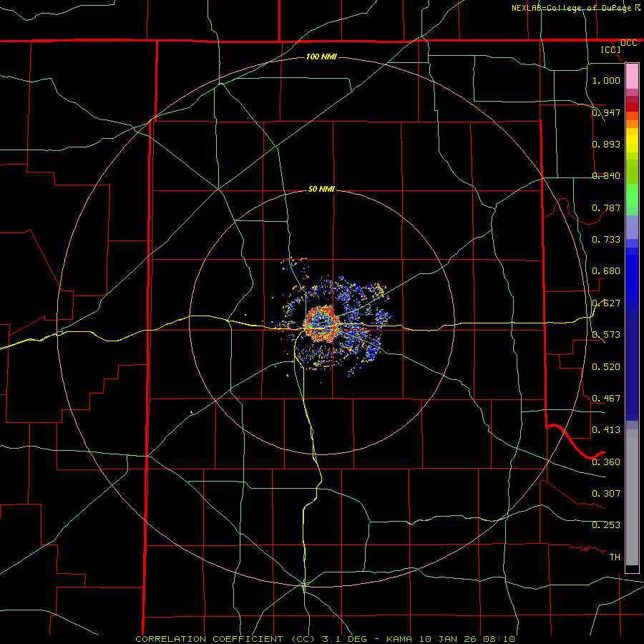Click the [CC] legend unit label
The image size is (644, 644).
tap(611, 49)
